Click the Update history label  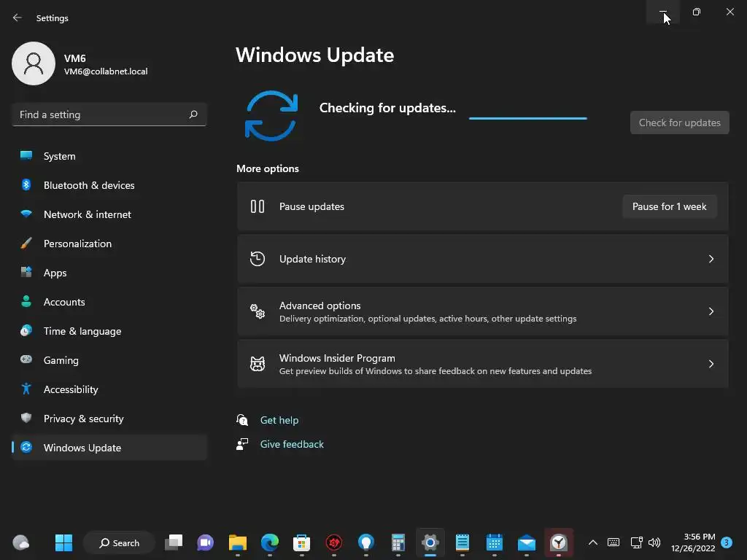312,259
